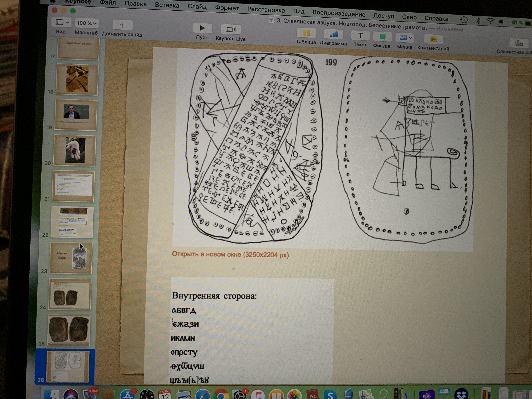Click the text line опрсту

[x=184, y=353]
